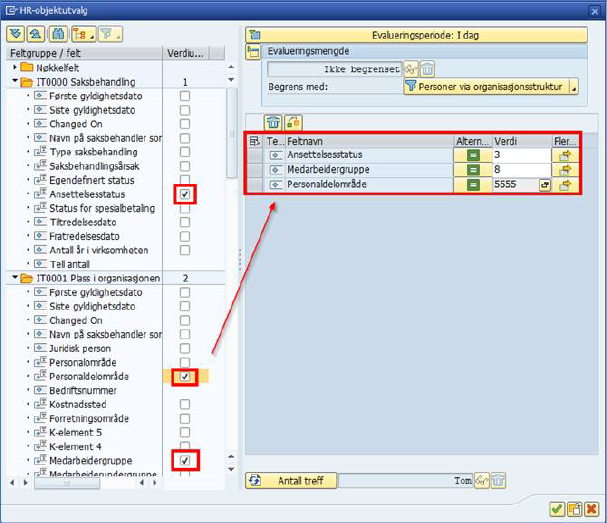Check the Type saksbehandling checkbox

click(x=185, y=152)
